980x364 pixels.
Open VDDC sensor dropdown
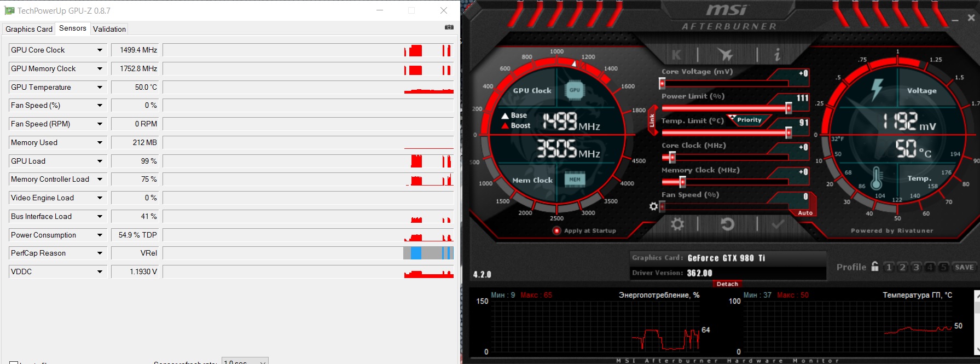(x=100, y=271)
